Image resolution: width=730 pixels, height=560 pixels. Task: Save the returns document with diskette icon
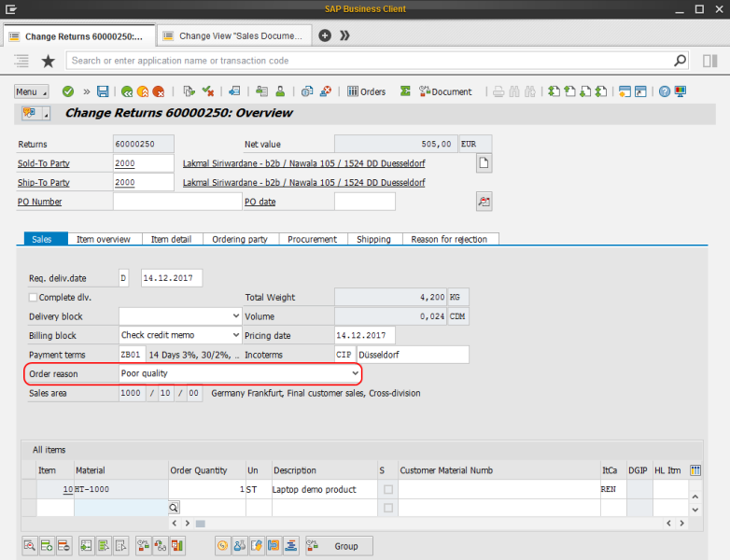coord(103,91)
